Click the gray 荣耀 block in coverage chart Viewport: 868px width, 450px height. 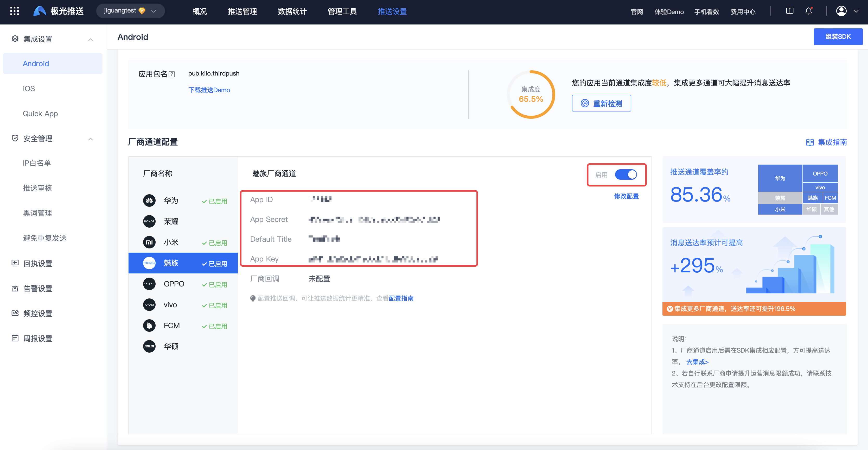tap(780, 198)
